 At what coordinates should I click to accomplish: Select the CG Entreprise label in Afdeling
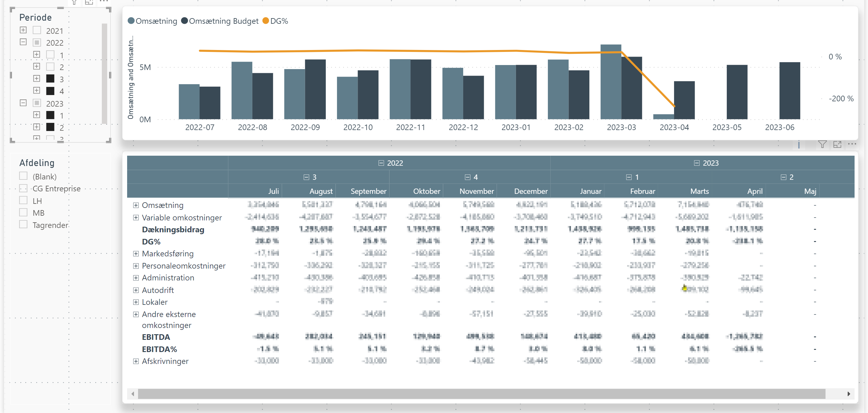(57, 189)
